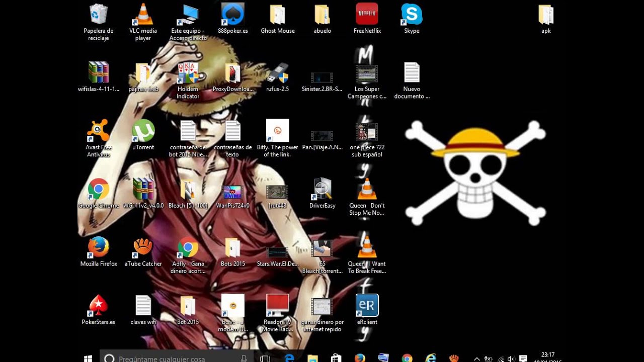This screenshot has height=362, width=644.
Task: Open the bc.vc shortcut icon
Action: [233, 314]
